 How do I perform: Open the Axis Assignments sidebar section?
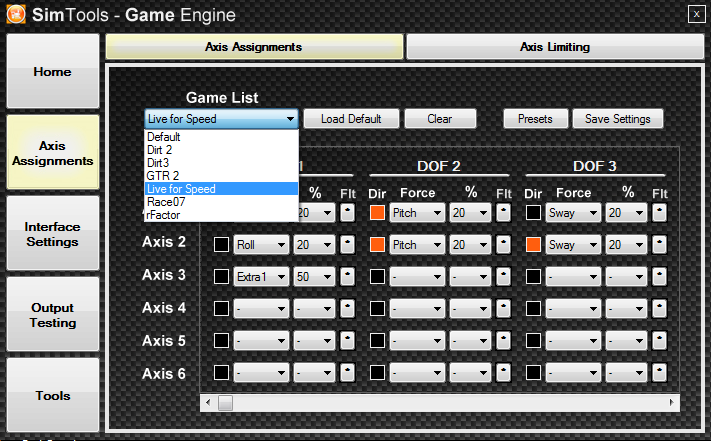(x=53, y=152)
